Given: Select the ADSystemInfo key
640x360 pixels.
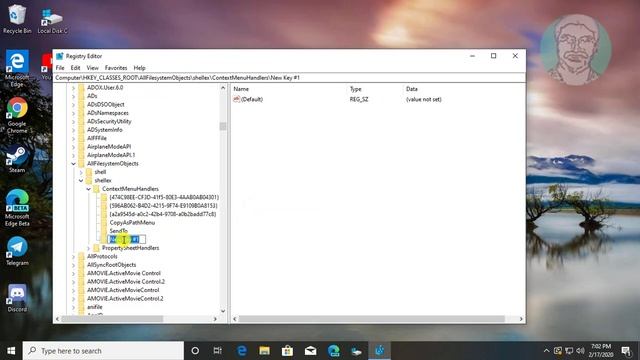Looking at the screenshot, I should (x=104, y=130).
